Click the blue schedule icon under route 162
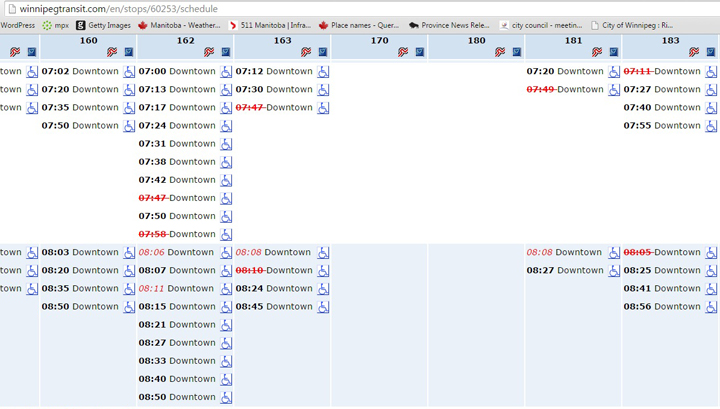 coord(225,52)
